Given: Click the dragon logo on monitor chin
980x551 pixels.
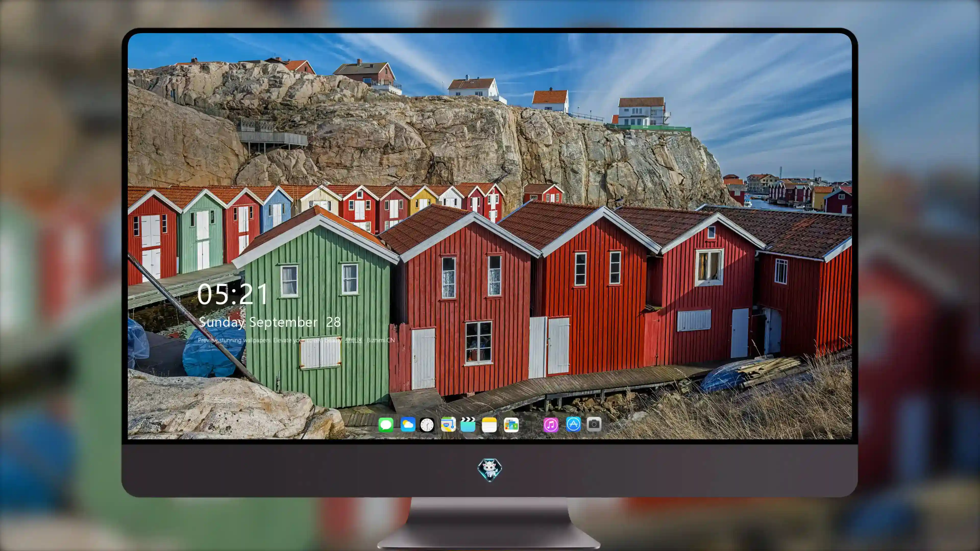Looking at the screenshot, I should (490, 469).
